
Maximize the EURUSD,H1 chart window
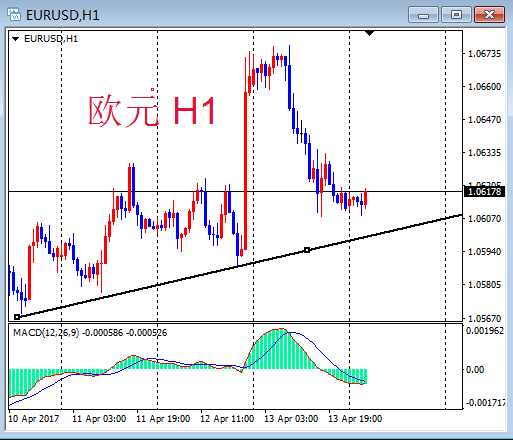[456, 15]
